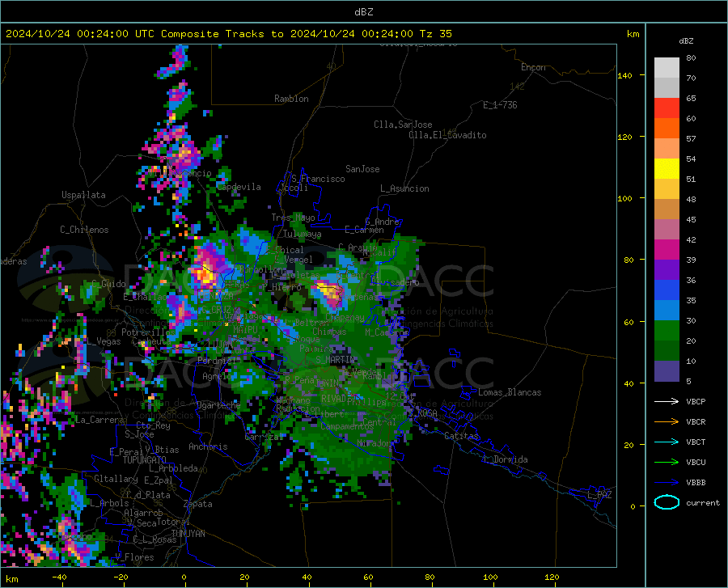Click the 'TUNUYAN' map label
The width and height of the screenshot is (728, 588).
point(188,533)
